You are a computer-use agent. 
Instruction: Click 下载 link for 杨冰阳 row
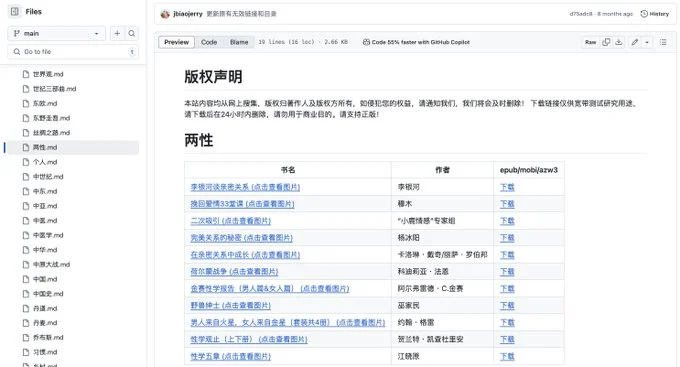(x=507, y=238)
